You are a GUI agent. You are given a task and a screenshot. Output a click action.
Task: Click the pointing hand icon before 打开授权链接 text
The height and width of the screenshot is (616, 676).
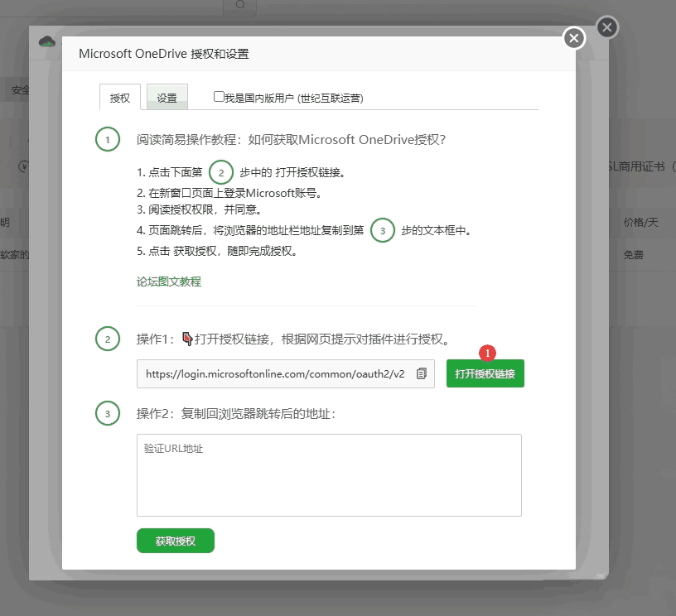(187, 338)
